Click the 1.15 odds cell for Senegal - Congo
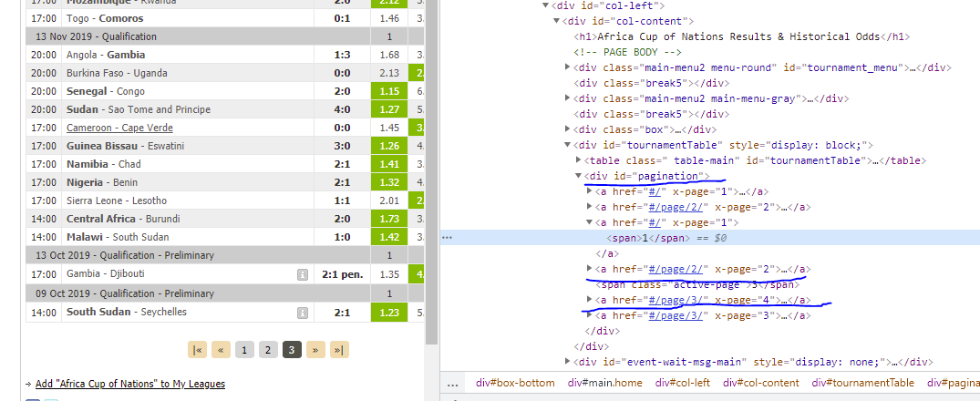Screen dimensions: 980x401 [389, 92]
